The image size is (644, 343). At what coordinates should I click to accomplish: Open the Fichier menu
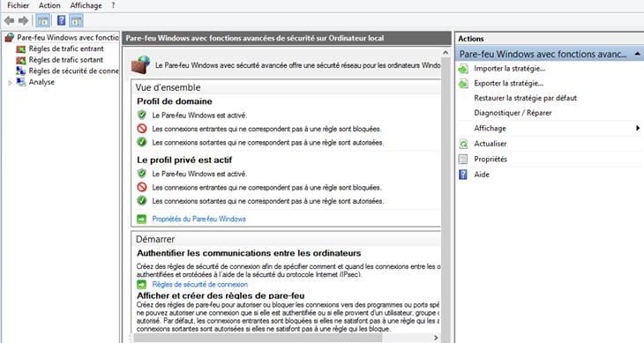pos(18,5)
